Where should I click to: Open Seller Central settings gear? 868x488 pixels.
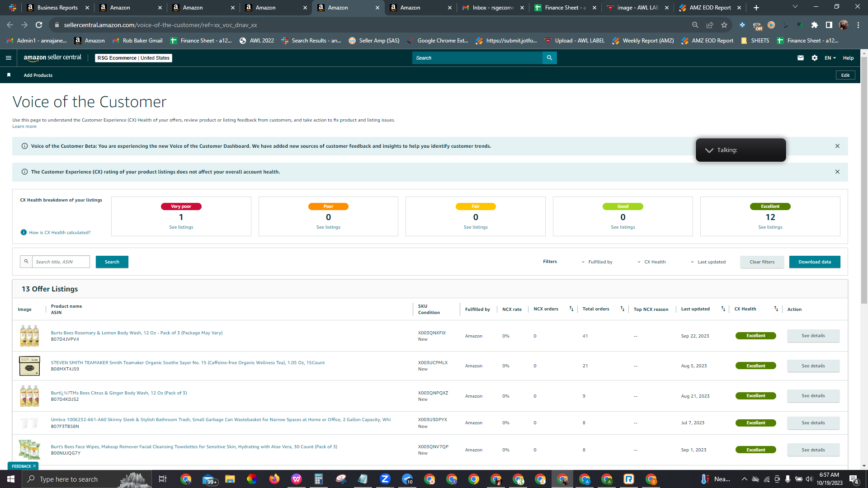(815, 58)
